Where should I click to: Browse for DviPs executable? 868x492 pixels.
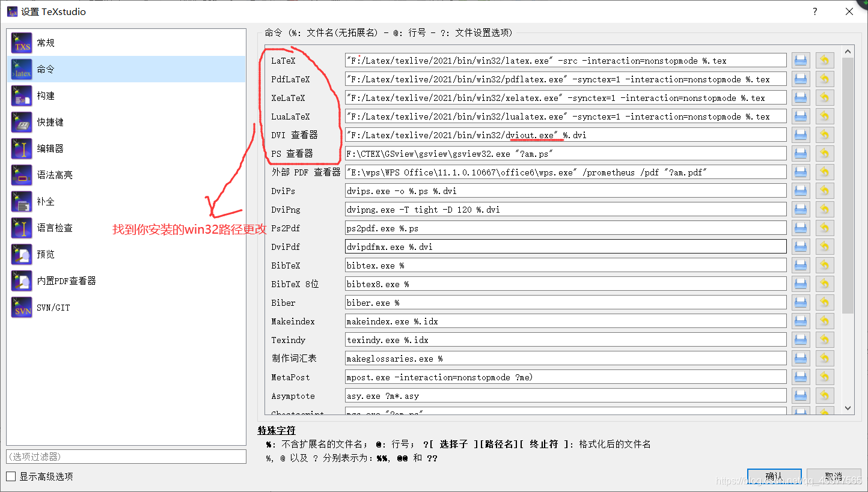[x=801, y=190]
